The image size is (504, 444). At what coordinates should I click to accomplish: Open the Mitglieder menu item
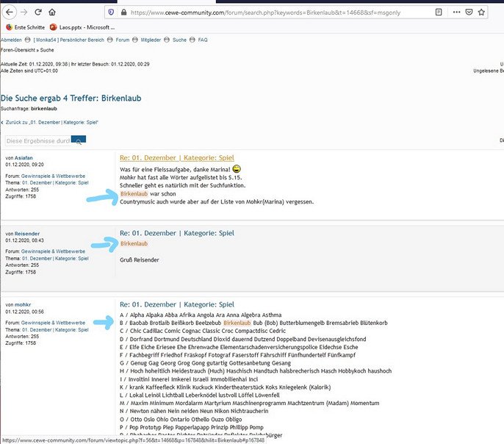pyautogui.click(x=151, y=40)
